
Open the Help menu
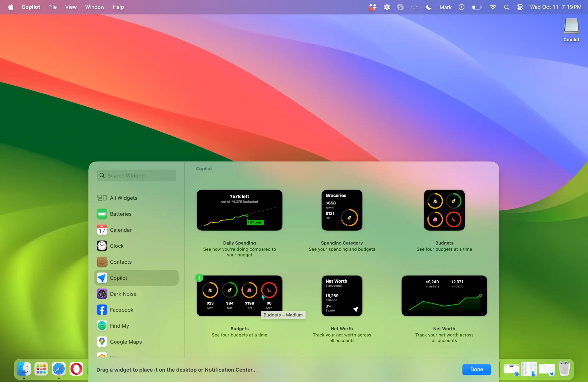tap(118, 7)
